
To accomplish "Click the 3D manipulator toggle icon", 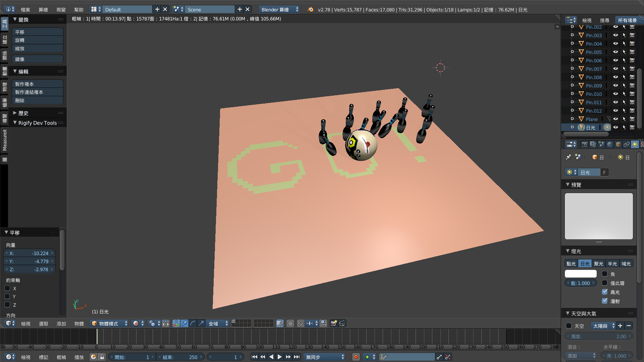I will click(x=176, y=324).
